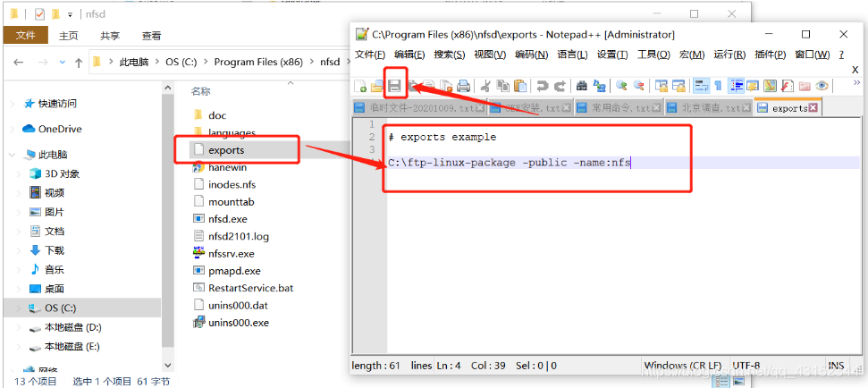Toggle synchronize vertical scrolling icon
The width and height of the screenshot is (868, 388).
click(661, 86)
